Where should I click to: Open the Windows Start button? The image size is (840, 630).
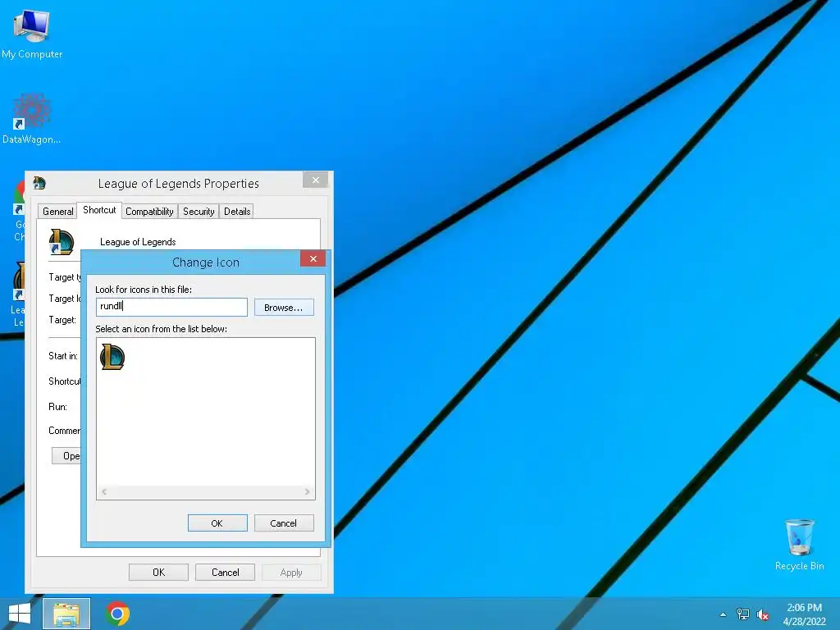point(20,614)
